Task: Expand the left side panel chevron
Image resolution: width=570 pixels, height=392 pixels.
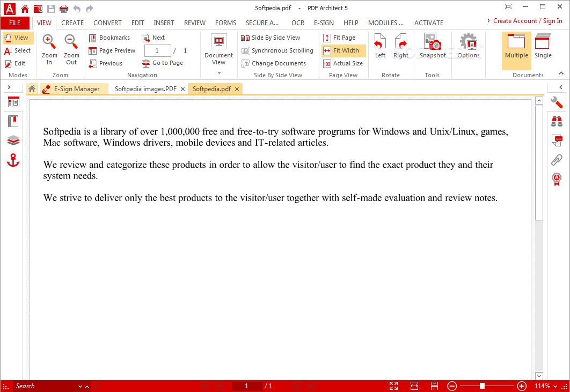Action: pos(10,87)
